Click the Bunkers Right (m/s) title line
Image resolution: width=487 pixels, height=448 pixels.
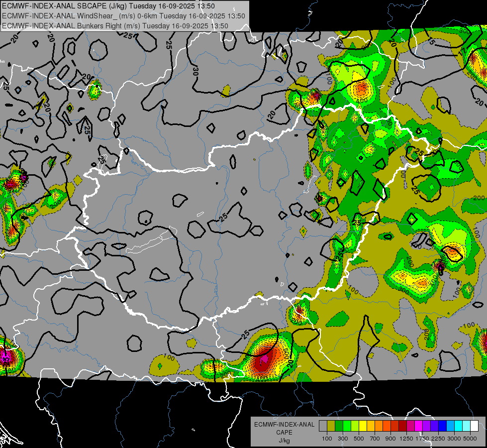point(115,26)
